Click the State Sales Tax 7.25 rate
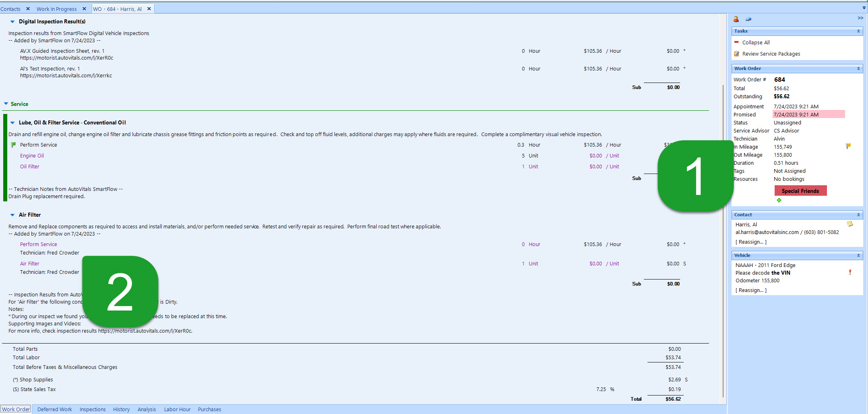Screen dimensions: 868x414 601,389
